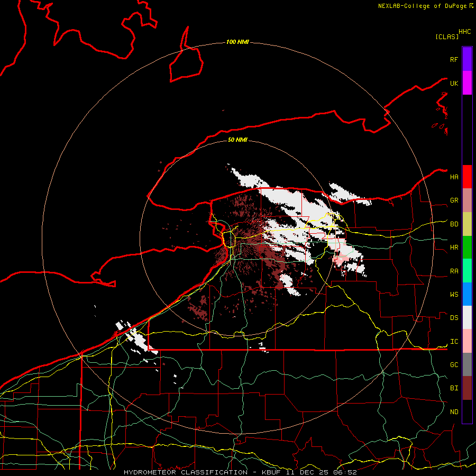Click the KBUF radar site identifier
This screenshot has height=476, width=476.
click(270, 472)
